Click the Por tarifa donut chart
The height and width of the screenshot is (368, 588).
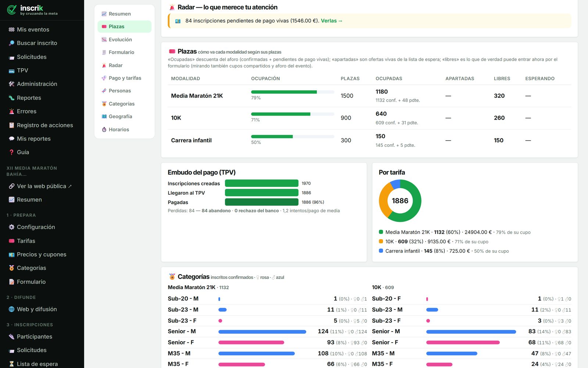tap(400, 201)
